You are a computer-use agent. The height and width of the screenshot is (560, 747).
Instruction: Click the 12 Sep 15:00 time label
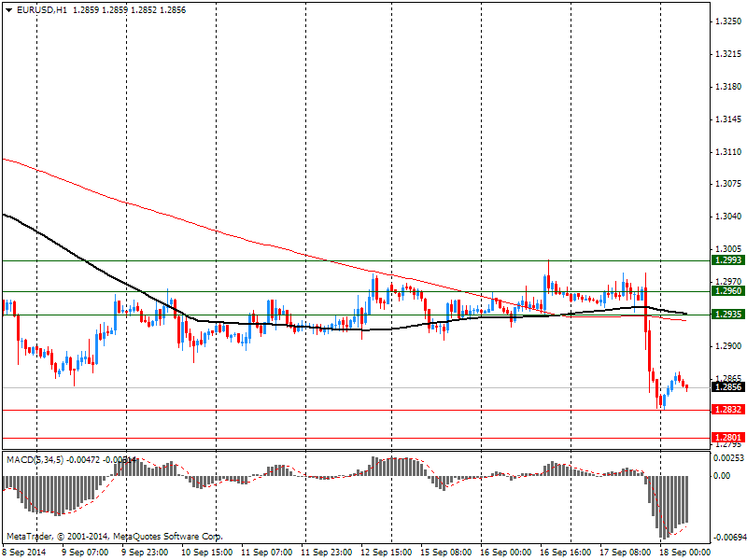(387, 553)
